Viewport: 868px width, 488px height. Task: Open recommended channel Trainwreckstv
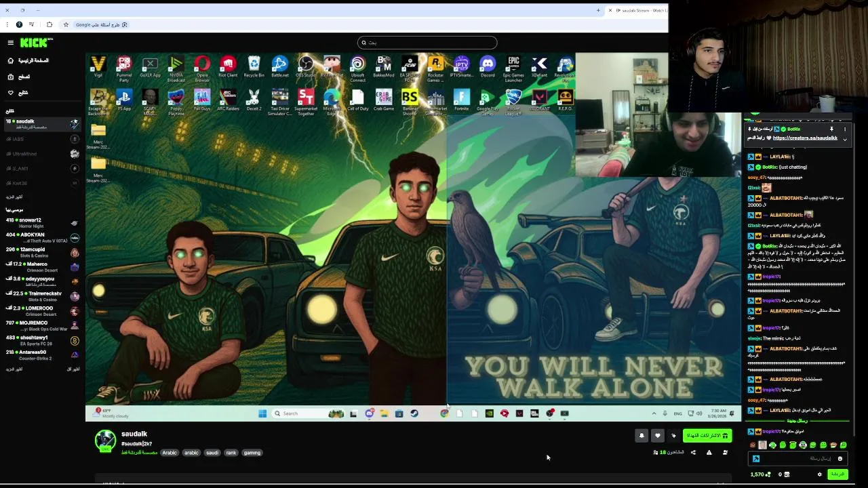[x=42, y=296]
